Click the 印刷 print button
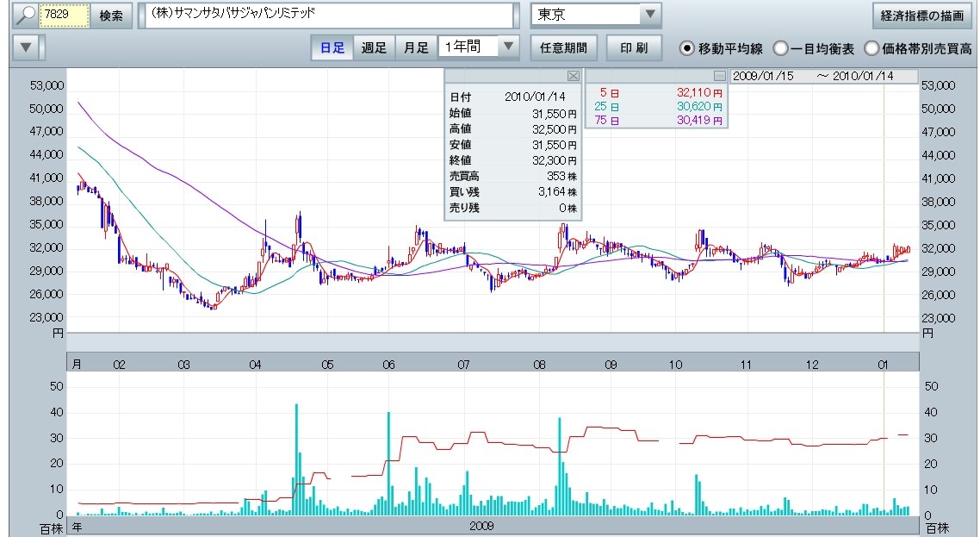This screenshot has height=537, width=980. [634, 47]
